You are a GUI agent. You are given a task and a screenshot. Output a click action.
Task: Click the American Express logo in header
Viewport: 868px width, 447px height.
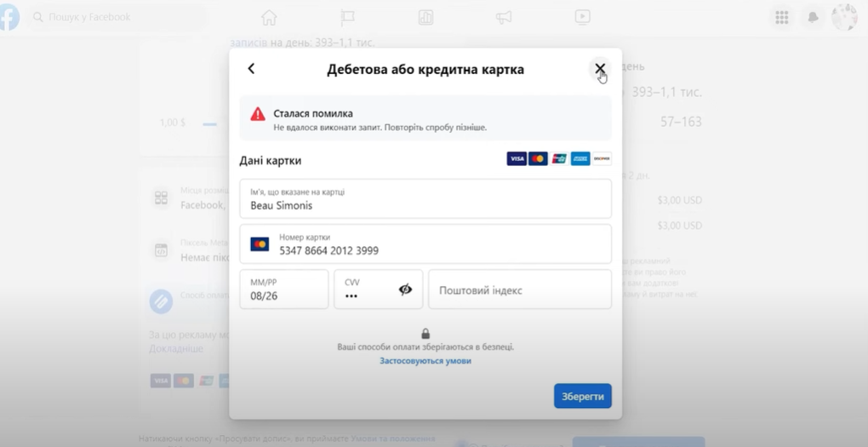click(x=580, y=159)
